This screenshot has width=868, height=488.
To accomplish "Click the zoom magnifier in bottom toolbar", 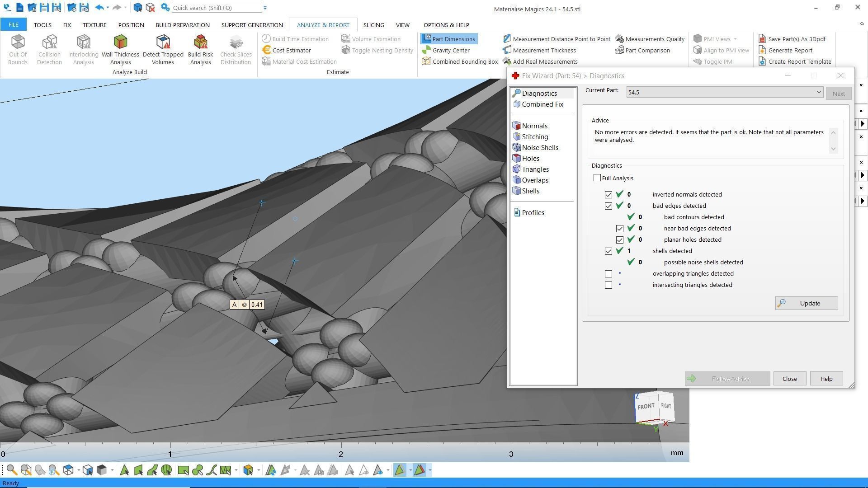I will 12,470.
